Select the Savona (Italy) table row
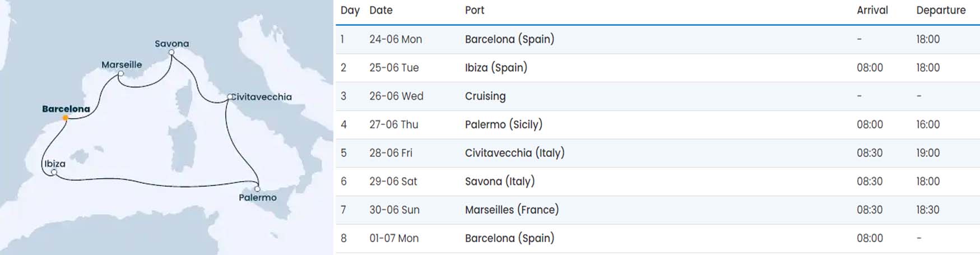980x255 pixels. (x=658, y=182)
